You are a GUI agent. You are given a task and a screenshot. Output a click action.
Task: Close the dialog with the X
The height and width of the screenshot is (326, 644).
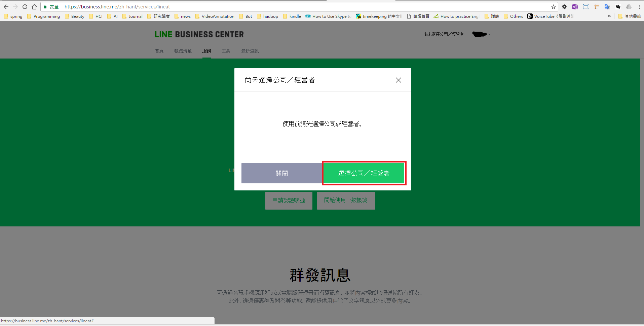pyautogui.click(x=399, y=80)
